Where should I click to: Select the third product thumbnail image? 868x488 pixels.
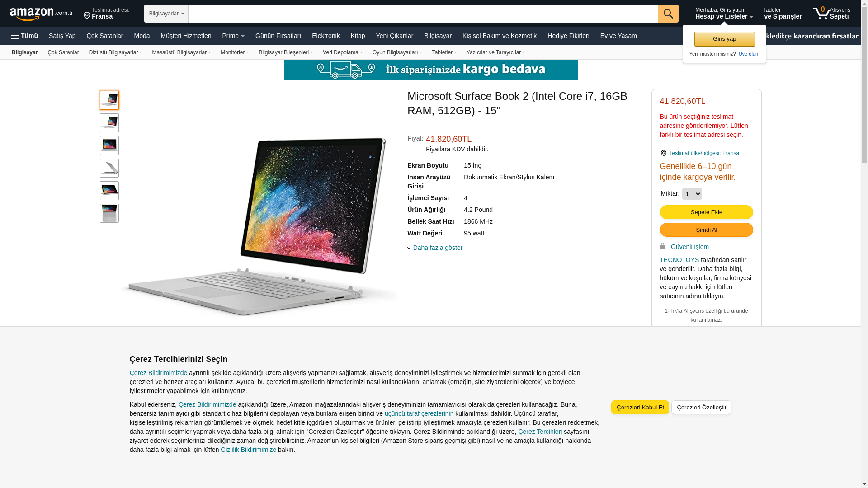click(109, 145)
